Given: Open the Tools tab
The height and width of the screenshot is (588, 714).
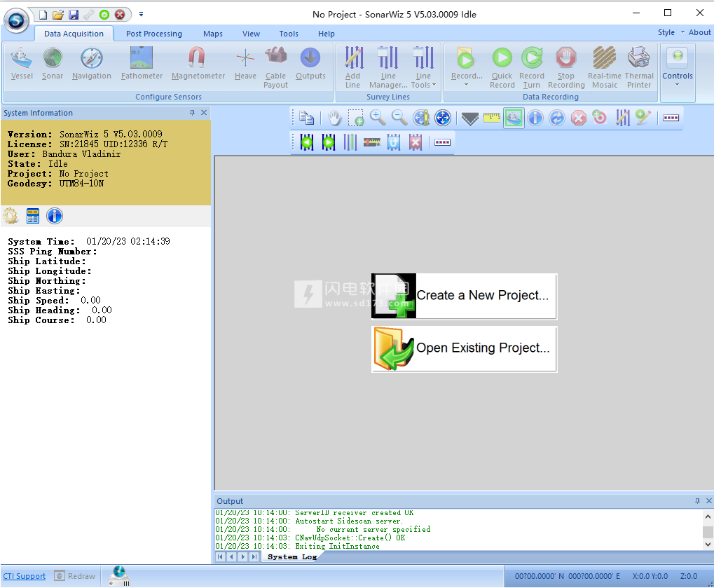Looking at the screenshot, I should point(289,34).
